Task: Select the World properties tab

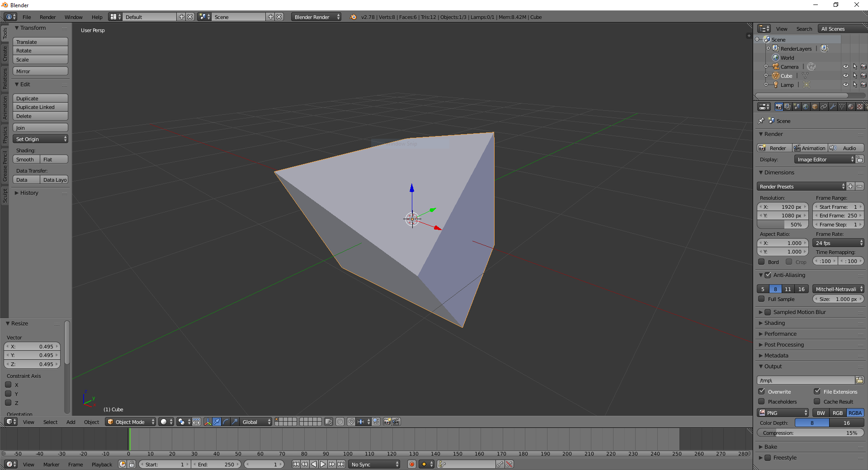Action: [x=806, y=107]
